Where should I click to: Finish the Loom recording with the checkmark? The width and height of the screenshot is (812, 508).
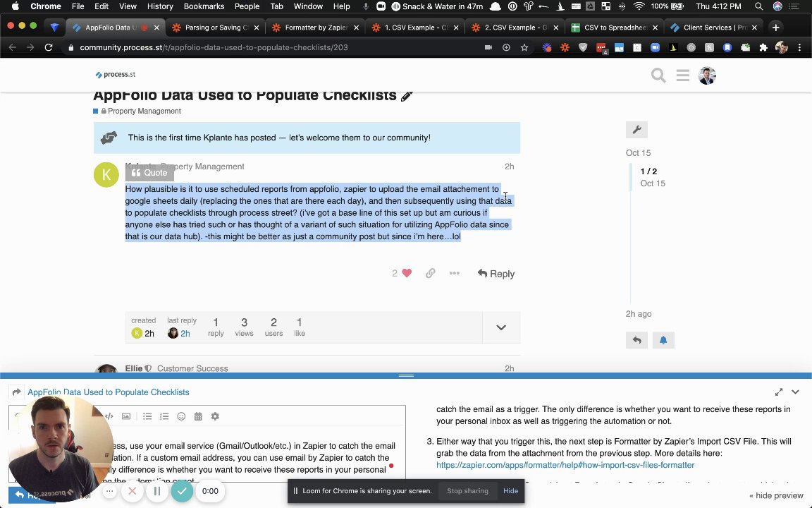coord(182,491)
